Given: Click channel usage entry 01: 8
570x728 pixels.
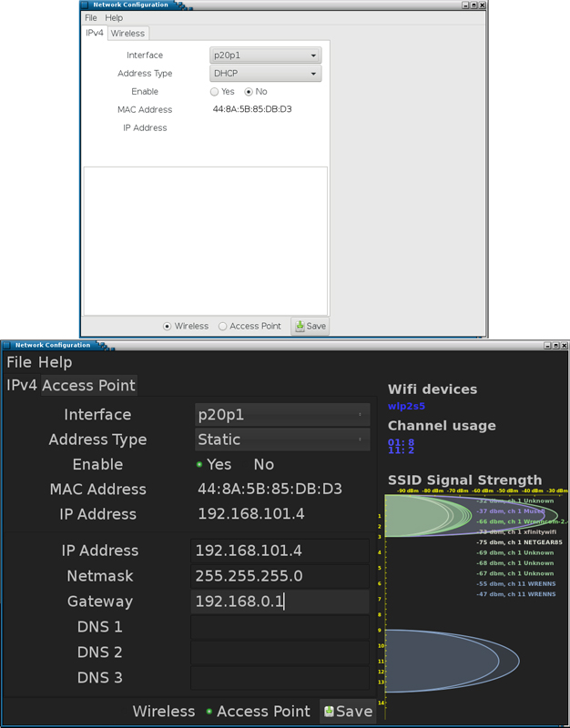Looking at the screenshot, I should tap(401, 442).
